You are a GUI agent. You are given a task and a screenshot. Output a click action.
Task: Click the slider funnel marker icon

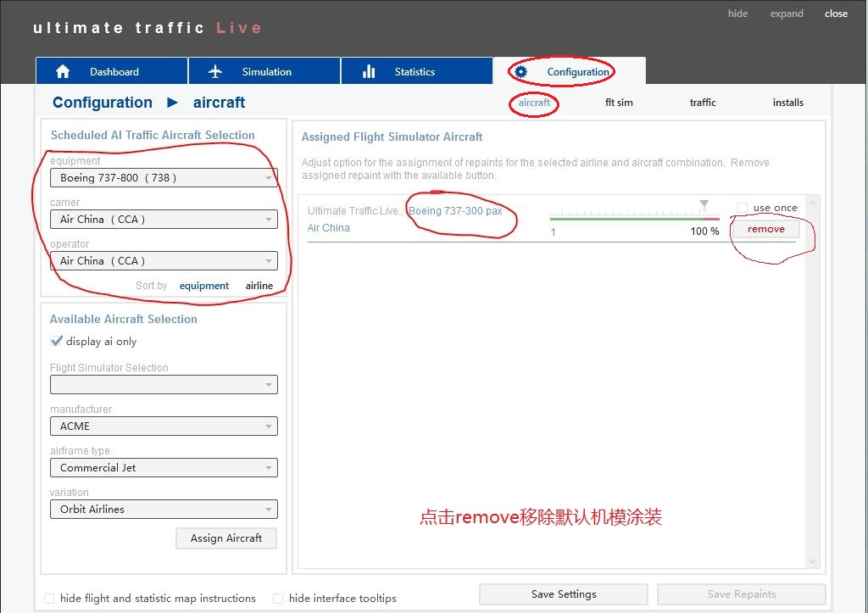pyautogui.click(x=704, y=205)
